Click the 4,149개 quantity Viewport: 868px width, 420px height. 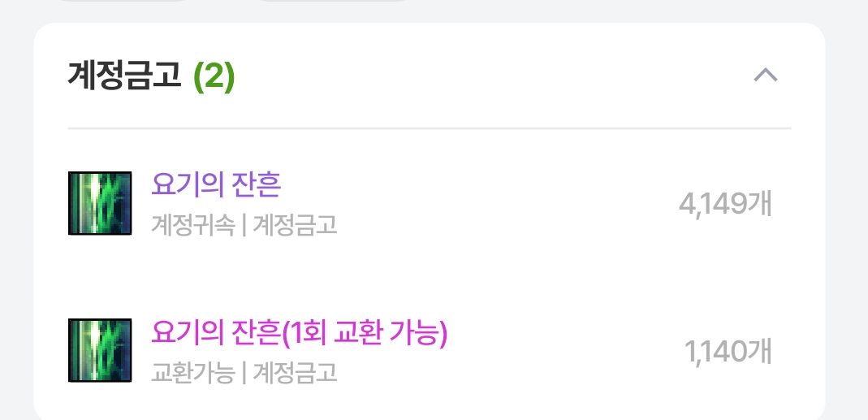tap(725, 204)
